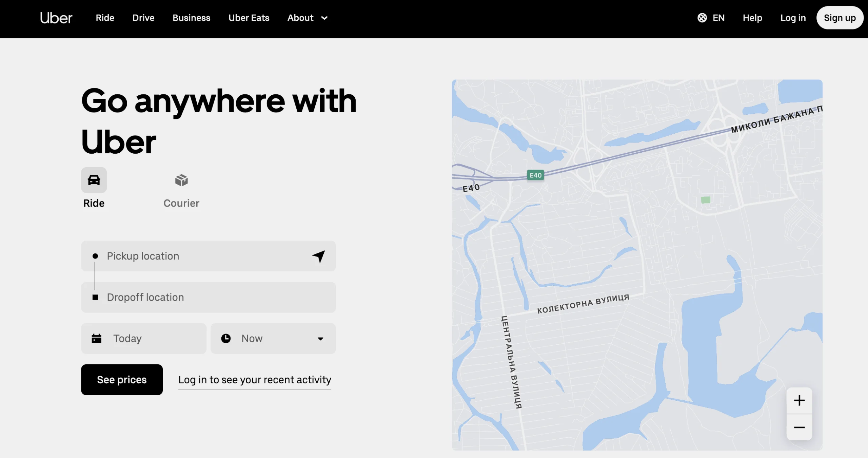868x458 pixels.
Task: Expand the About menu chevron
Action: click(x=324, y=18)
